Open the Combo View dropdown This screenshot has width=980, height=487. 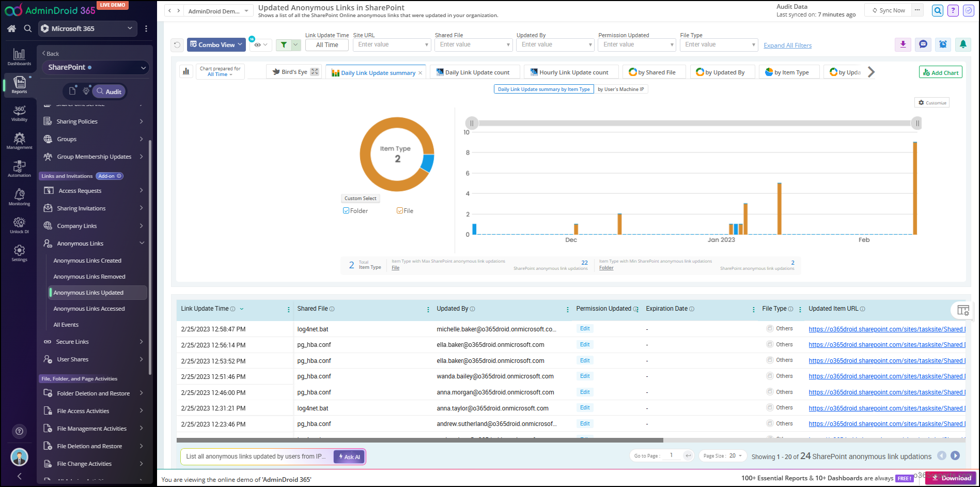216,45
